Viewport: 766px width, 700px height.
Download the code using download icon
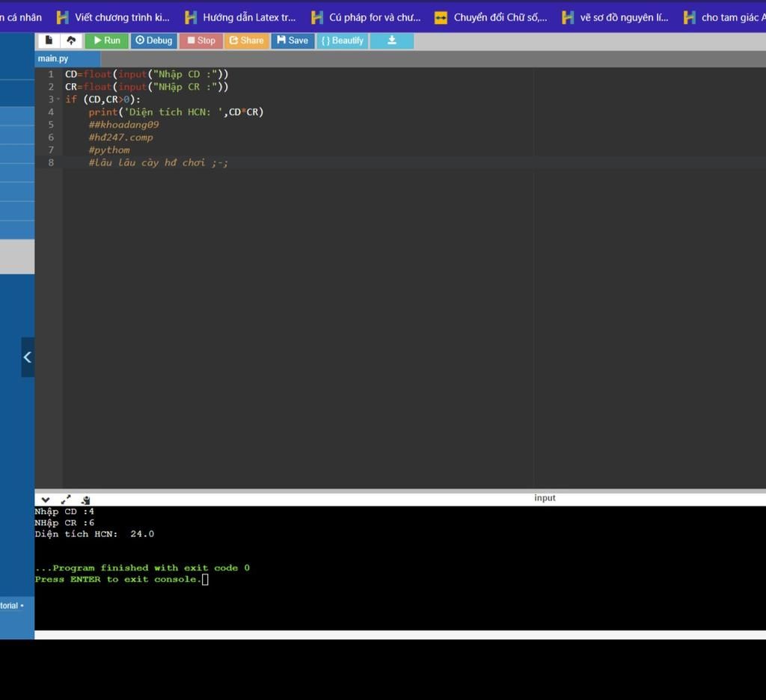pos(392,40)
